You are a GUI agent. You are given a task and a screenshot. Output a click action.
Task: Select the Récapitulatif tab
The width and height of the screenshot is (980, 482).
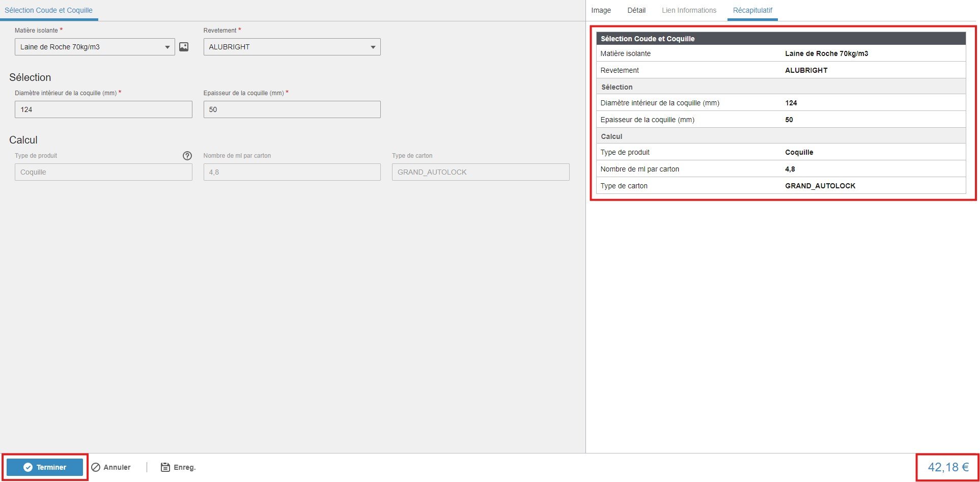click(x=752, y=10)
